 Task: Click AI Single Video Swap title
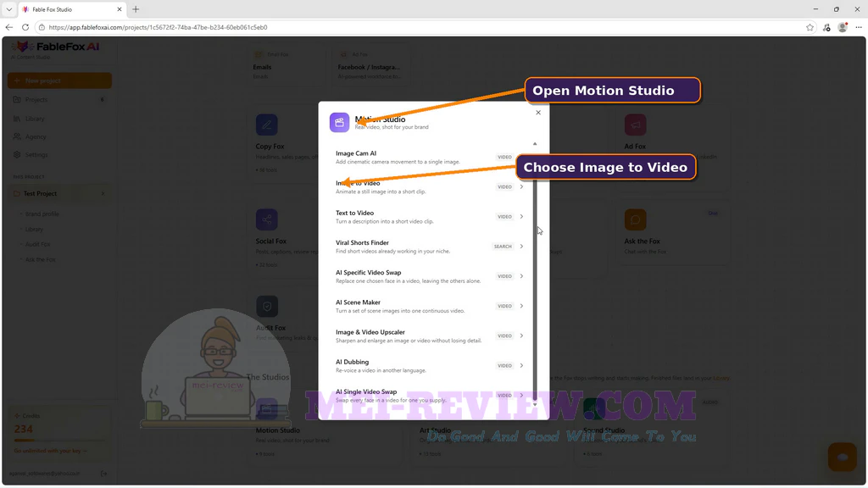(366, 391)
